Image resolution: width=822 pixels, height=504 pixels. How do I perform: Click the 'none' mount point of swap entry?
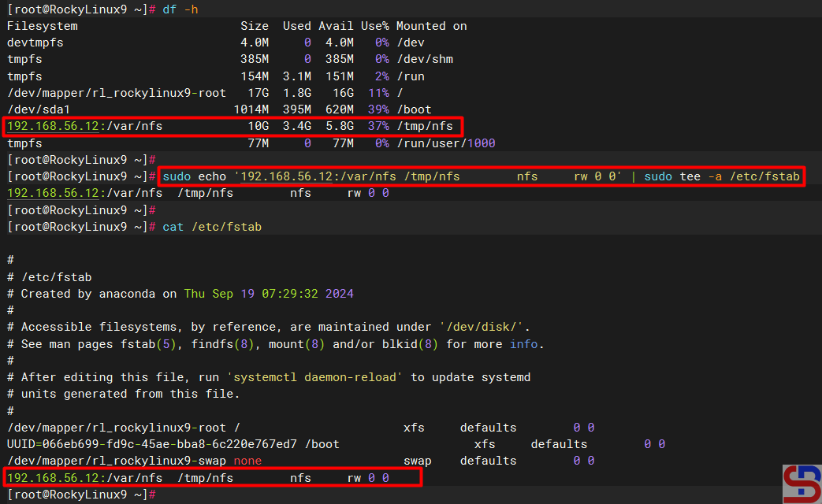pyautogui.click(x=247, y=461)
